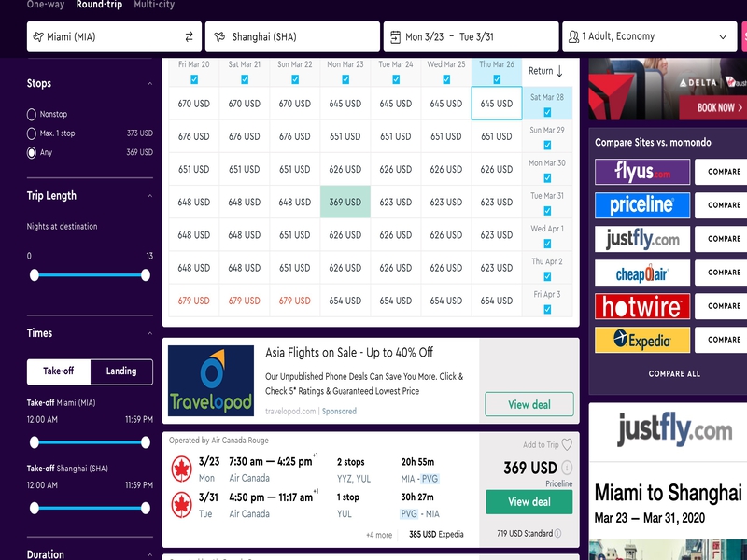The image size is (747, 560).
Task: Select the Round-trip tab
Action: click(99, 5)
